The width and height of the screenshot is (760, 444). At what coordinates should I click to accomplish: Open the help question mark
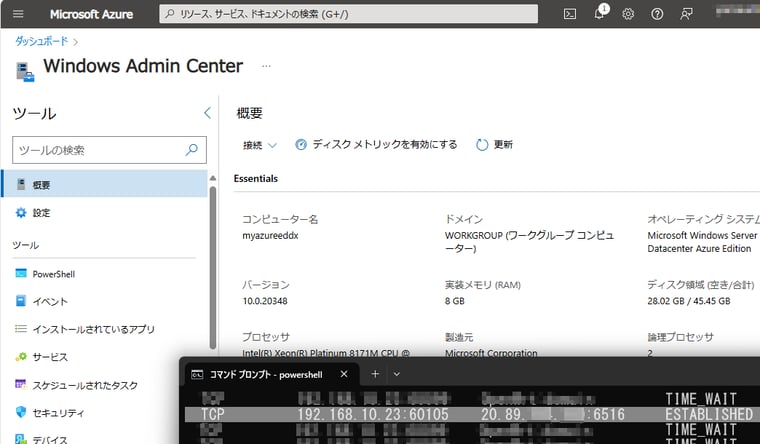click(x=657, y=14)
